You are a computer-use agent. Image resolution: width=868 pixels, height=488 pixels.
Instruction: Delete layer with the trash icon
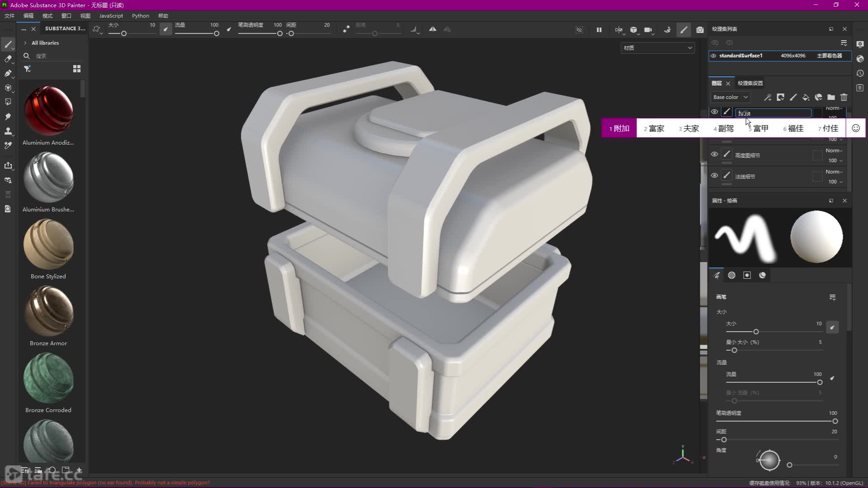click(x=844, y=97)
